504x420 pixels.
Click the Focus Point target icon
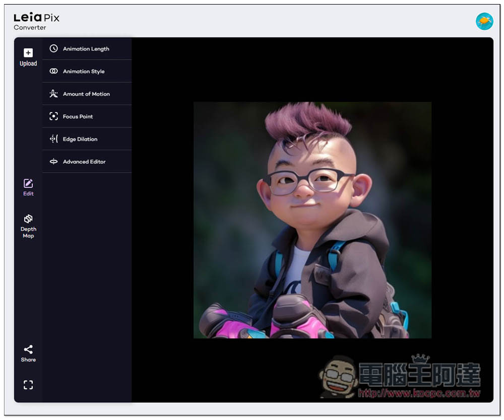(53, 116)
